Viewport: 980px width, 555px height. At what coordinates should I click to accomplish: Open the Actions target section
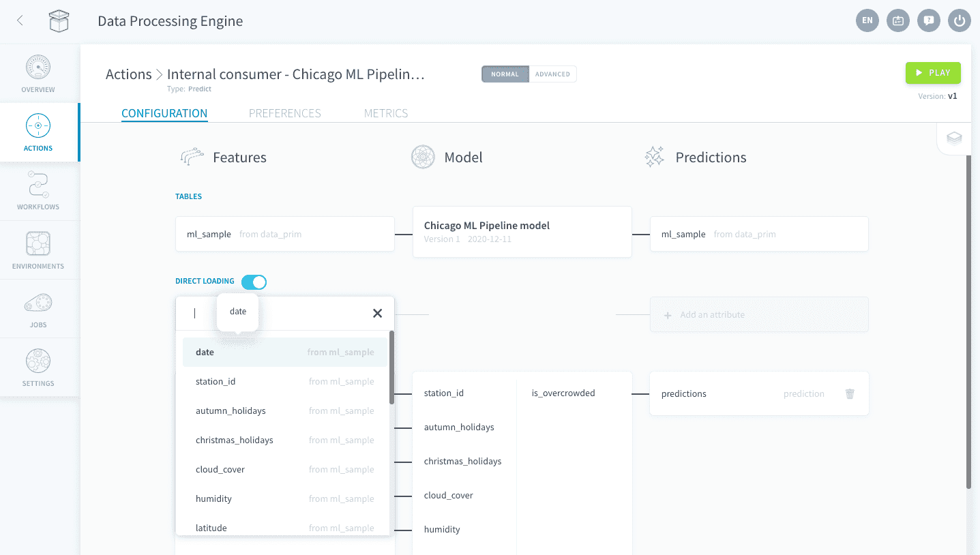[38, 132]
